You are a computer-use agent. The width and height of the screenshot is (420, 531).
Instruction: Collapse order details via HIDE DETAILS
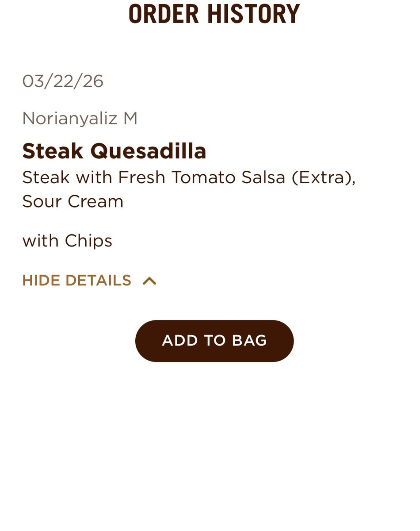(x=77, y=281)
